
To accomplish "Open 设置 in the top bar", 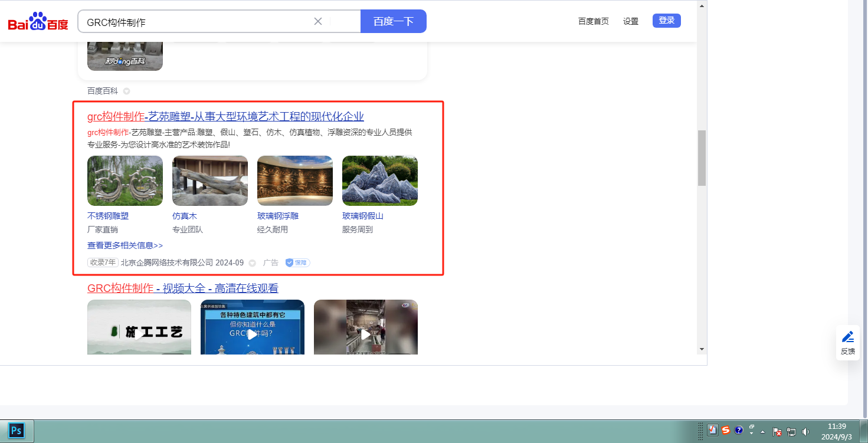I will tap(631, 21).
